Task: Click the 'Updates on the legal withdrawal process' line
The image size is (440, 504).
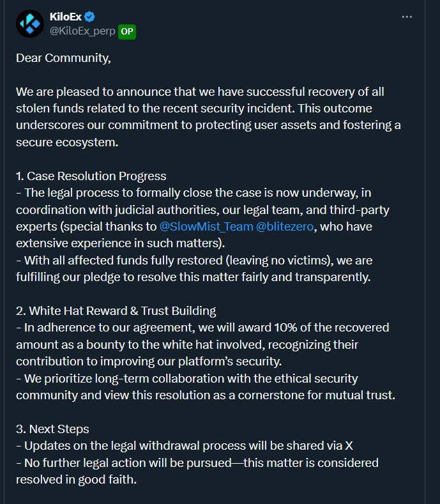Action: [x=185, y=446]
